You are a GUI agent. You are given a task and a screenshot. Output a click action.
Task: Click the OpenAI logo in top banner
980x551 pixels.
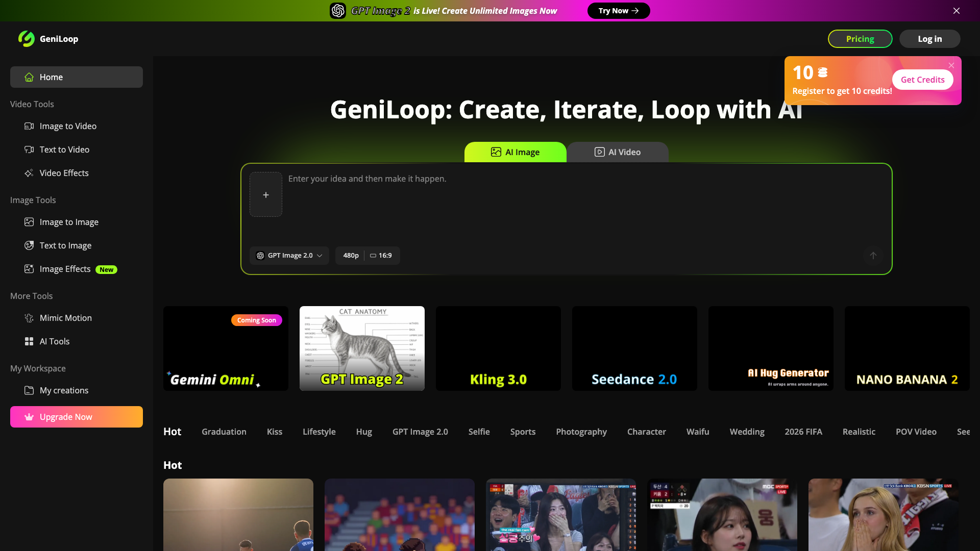tap(338, 11)
